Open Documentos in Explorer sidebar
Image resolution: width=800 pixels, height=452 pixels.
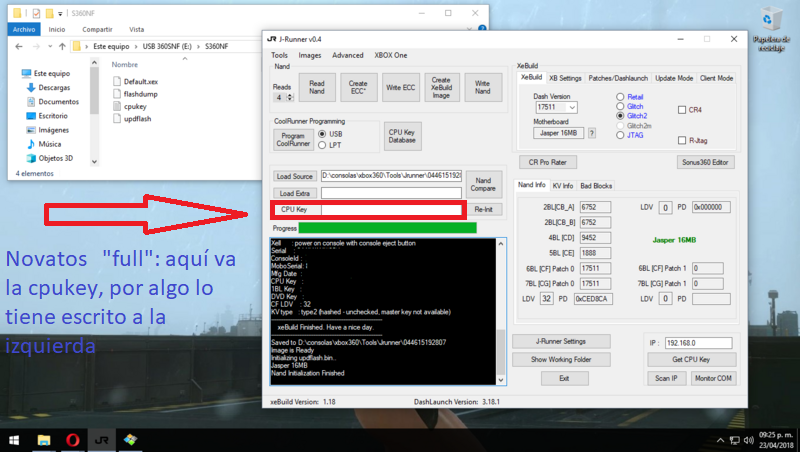point(59,102)
